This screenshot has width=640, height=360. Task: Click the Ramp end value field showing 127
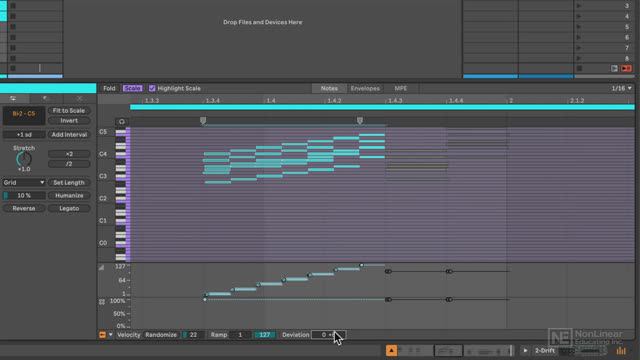point(264,335)
